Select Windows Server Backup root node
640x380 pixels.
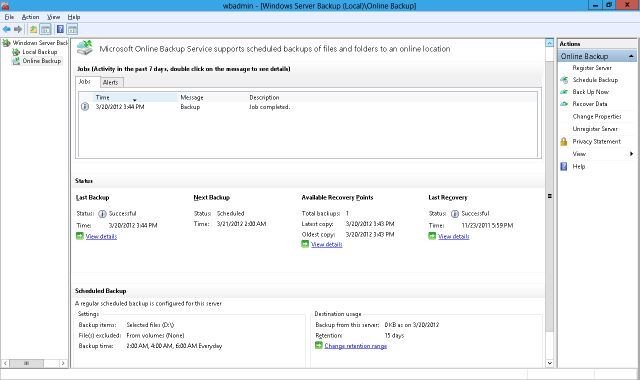(40, 43)
